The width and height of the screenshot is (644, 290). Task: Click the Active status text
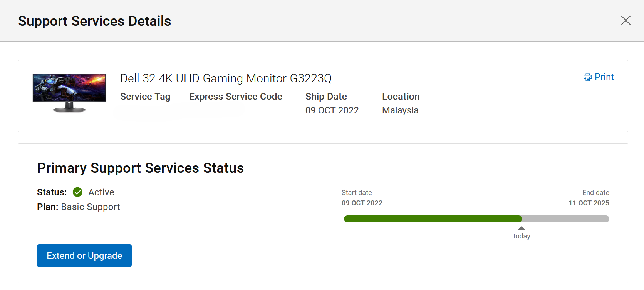coord(101,192)
